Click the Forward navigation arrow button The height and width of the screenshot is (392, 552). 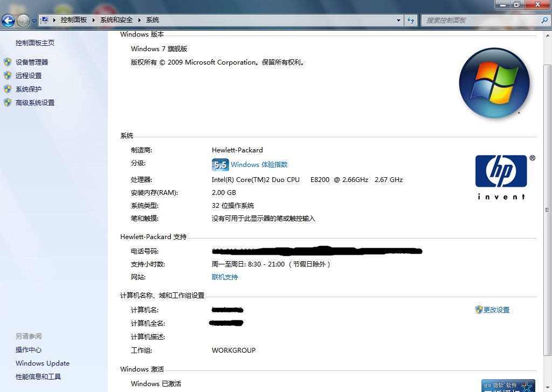pos(23,20)
